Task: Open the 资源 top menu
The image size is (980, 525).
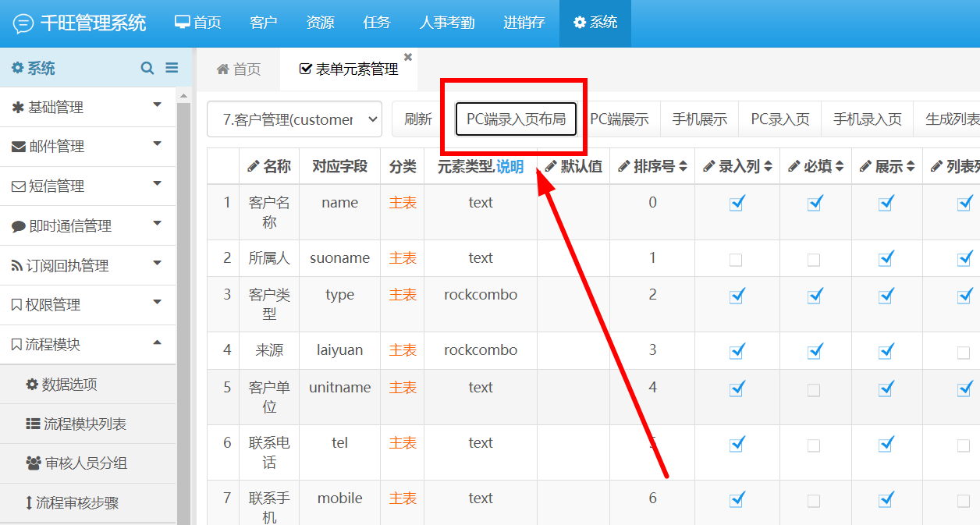Action: [x=320, y=23]
